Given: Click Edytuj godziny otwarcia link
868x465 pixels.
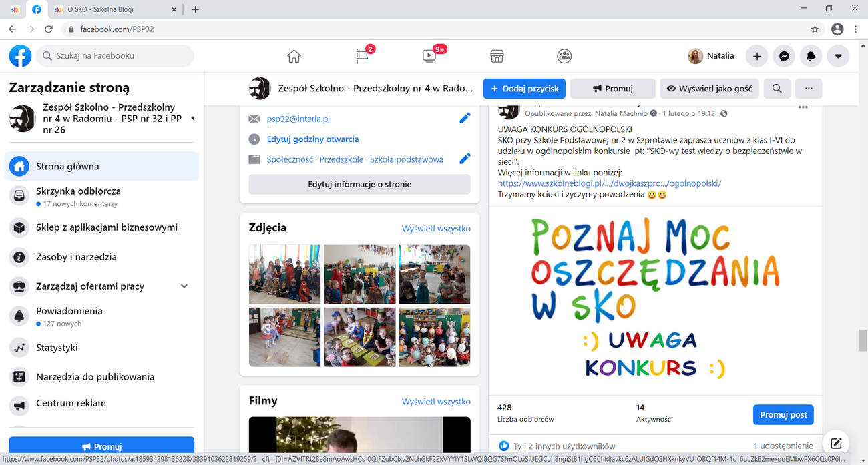Looking at the screenshot, I should tap(312, 139).
